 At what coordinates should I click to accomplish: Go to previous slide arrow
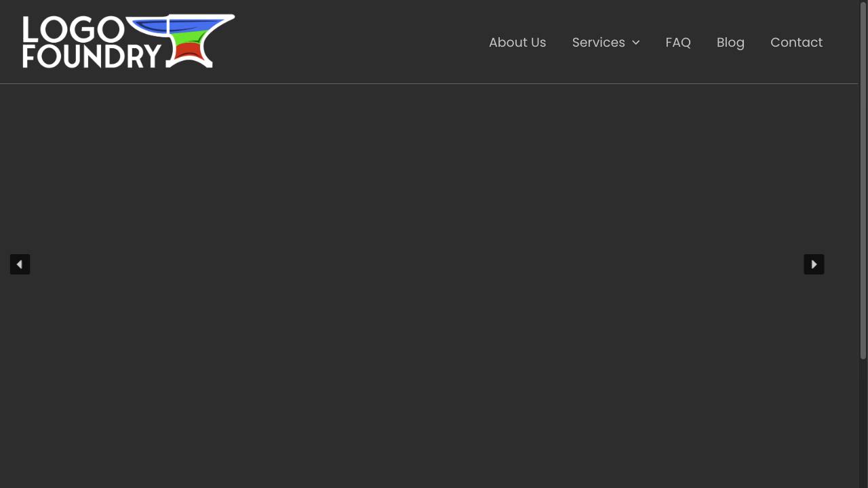point(20,264)
